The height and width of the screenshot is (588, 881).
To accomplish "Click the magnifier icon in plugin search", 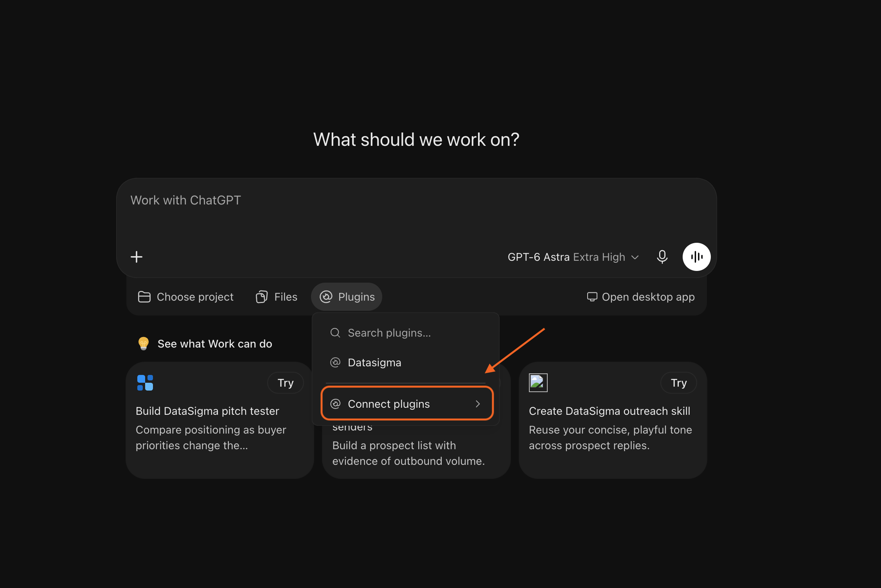I will pos(335,333).
